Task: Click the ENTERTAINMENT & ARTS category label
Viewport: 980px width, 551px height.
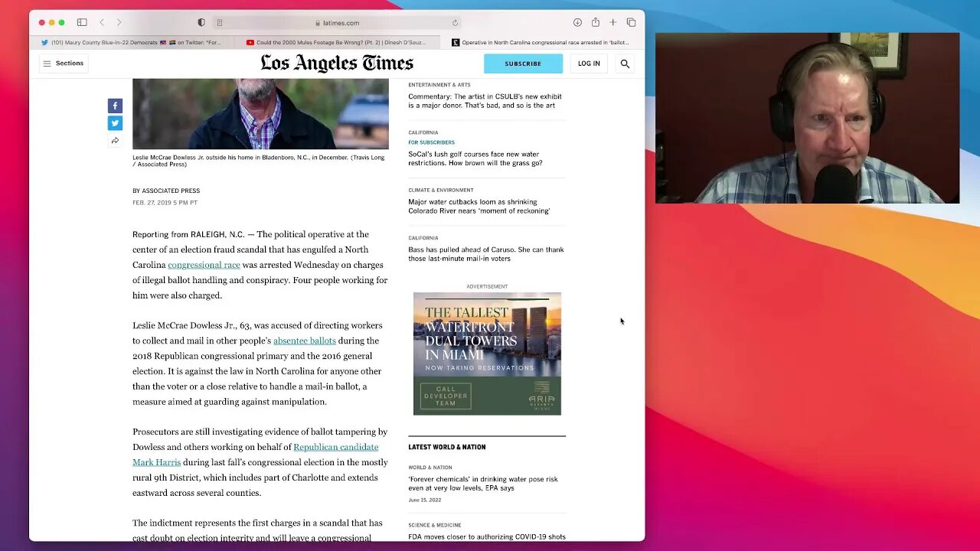Action: (x=439, y=85)
